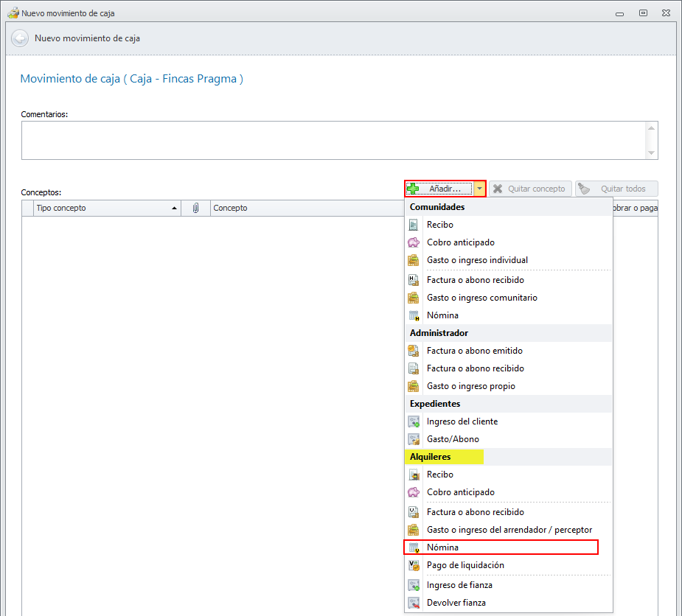
Task: Click the Alquileres section header
Action: (x=509, y=457)
